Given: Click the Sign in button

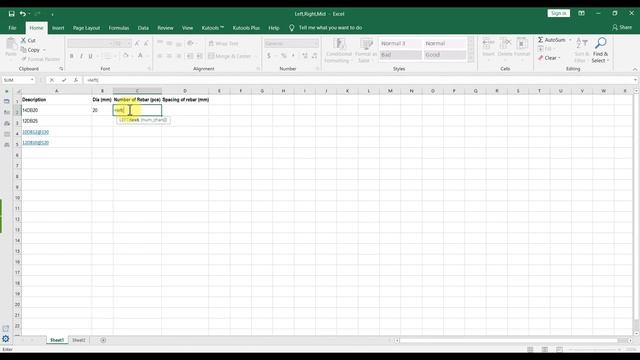Looking at the screenshot, I should tap(558, 13).
